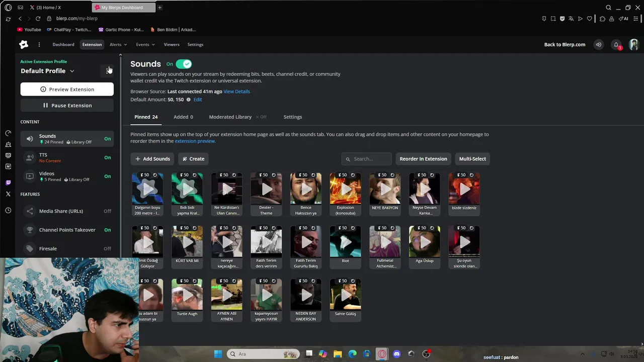The height and width of the screenshot is (362, 644).
Task: Click the Multi-Select button
Action: pyautogui.click(x=472, y=159)
